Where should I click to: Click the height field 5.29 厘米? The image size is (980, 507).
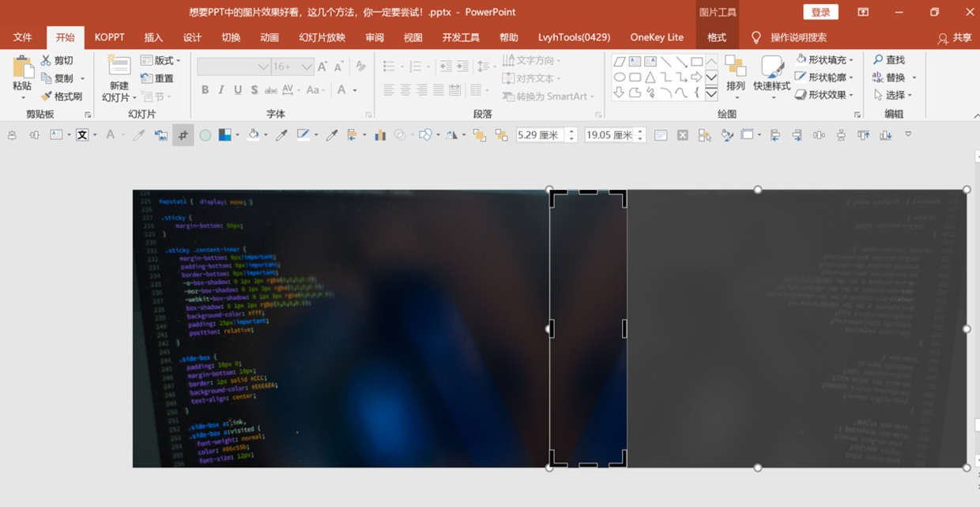click(541, 135)
